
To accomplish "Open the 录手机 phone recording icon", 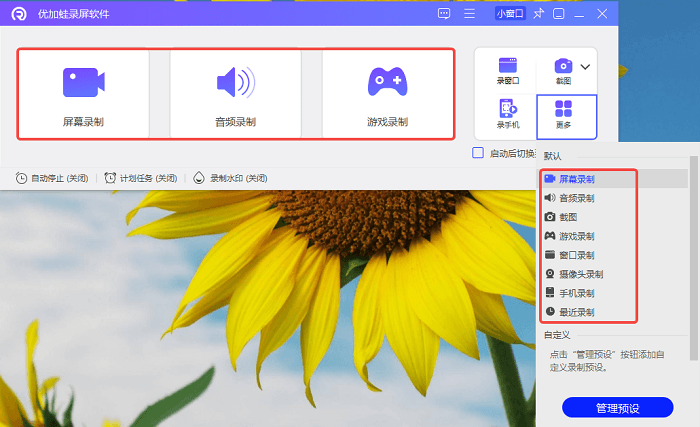I will (507, 108).
